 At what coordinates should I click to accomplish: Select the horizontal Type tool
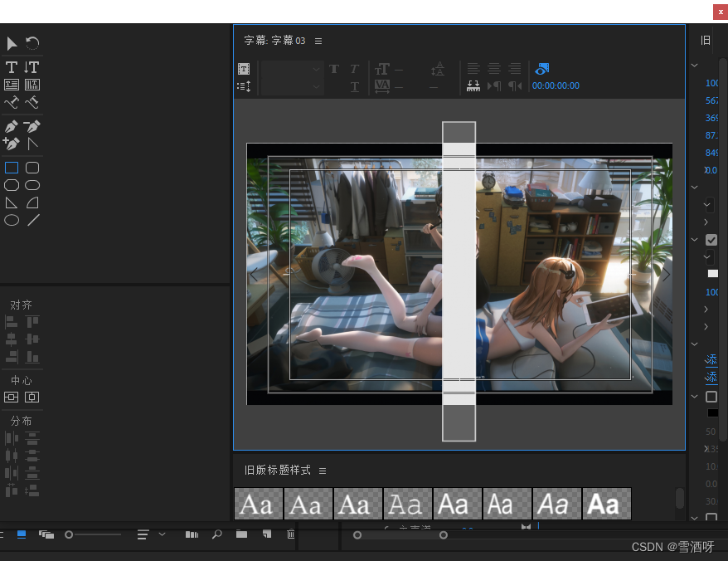(x=12, y=67)
